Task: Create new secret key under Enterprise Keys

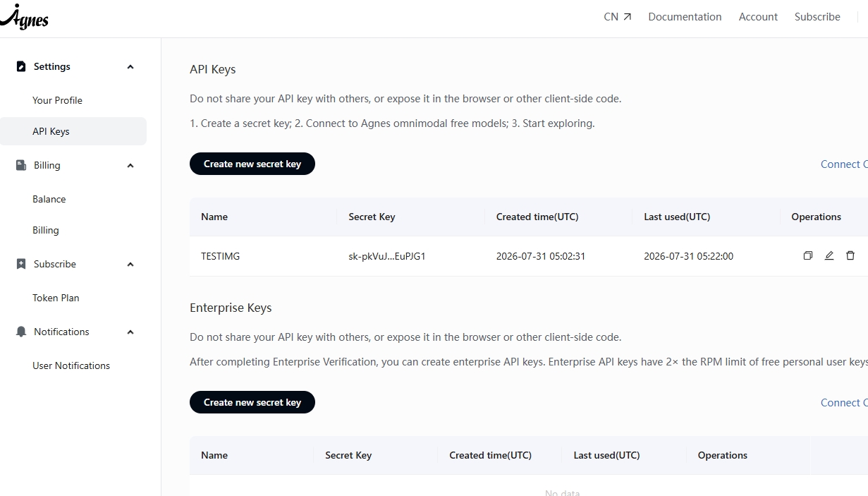Action: click(252, 402)
